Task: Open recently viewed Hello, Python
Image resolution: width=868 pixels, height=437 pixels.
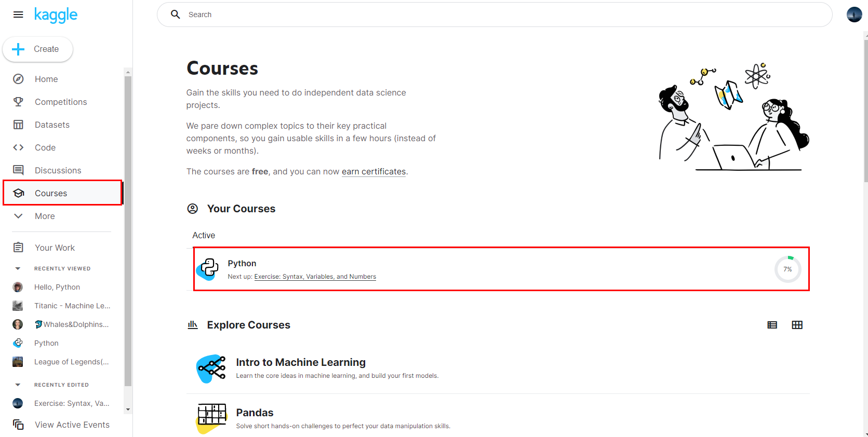Action: [x=57, y=287]
